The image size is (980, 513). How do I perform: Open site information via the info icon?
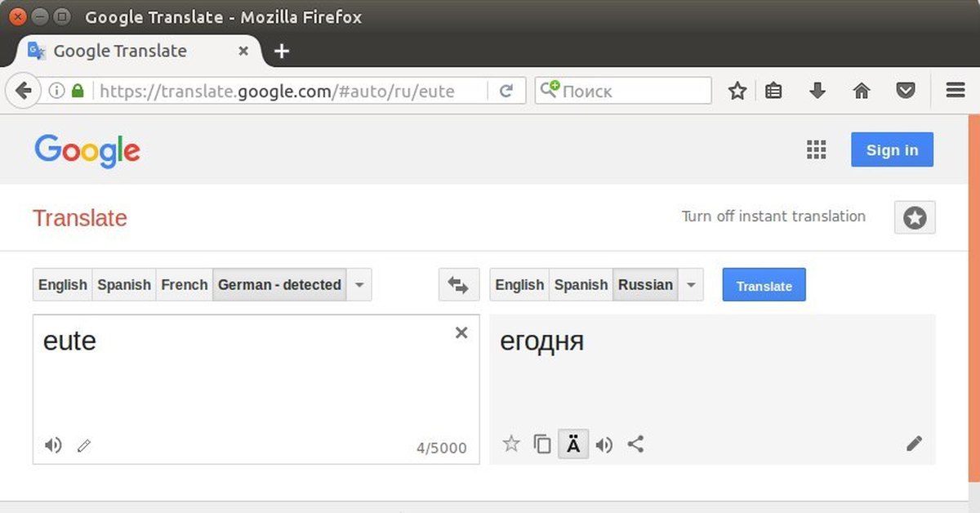click(56, 91)
